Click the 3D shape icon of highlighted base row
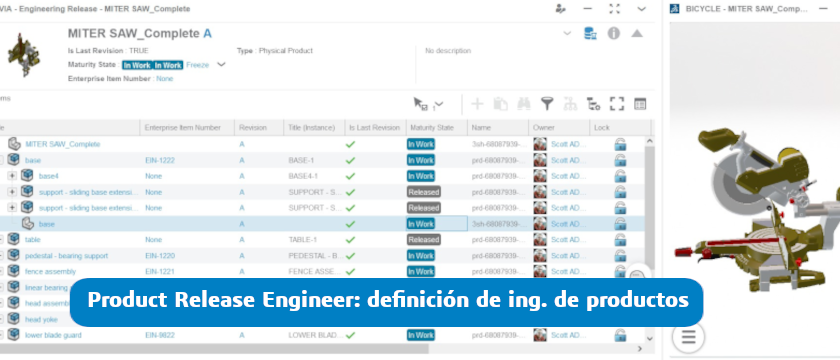Image resolution: width=840 pixels, height=360 pixels. pyautogui.click(x=27, y=223)
